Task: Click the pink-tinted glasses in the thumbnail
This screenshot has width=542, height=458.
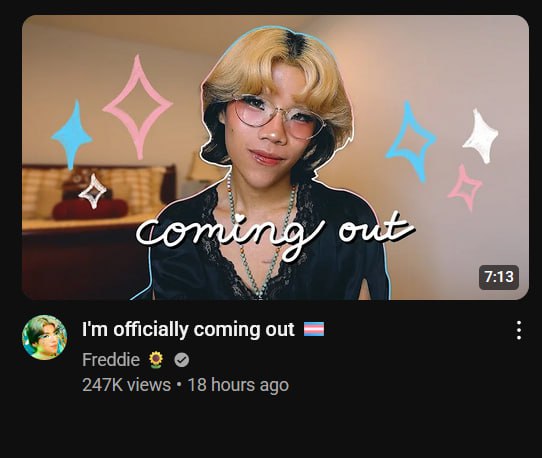Action: (278, 117)
